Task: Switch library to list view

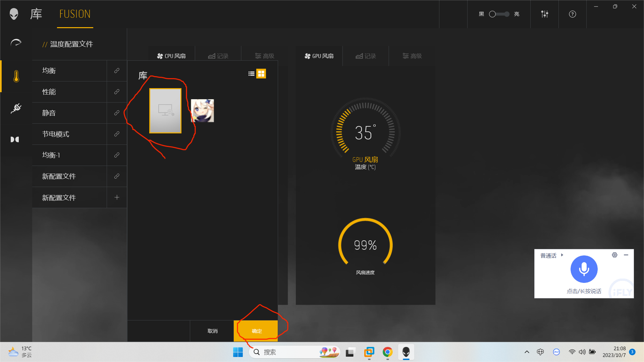Action: (251, 74)
